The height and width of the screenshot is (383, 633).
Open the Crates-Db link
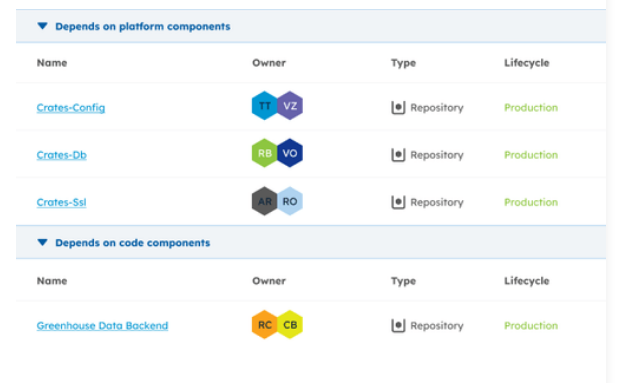(x=61, y=155)
